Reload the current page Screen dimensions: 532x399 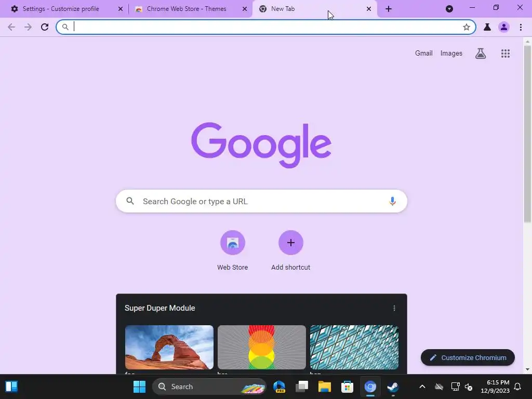(45, 27)
